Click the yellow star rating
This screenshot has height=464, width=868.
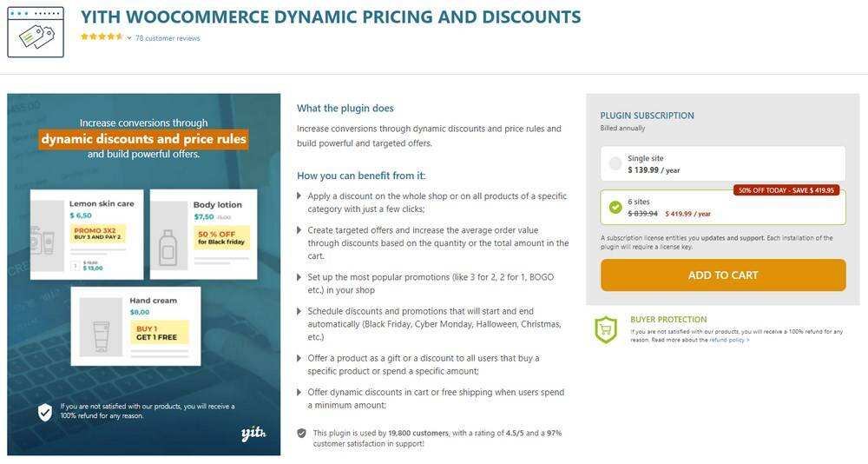point(102,37)
